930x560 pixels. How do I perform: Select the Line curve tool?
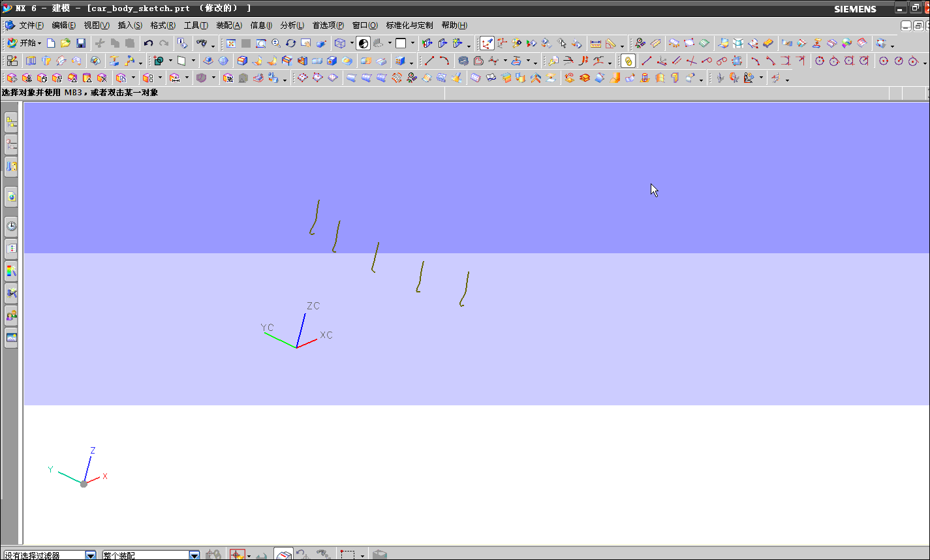[x=429, y=61]
